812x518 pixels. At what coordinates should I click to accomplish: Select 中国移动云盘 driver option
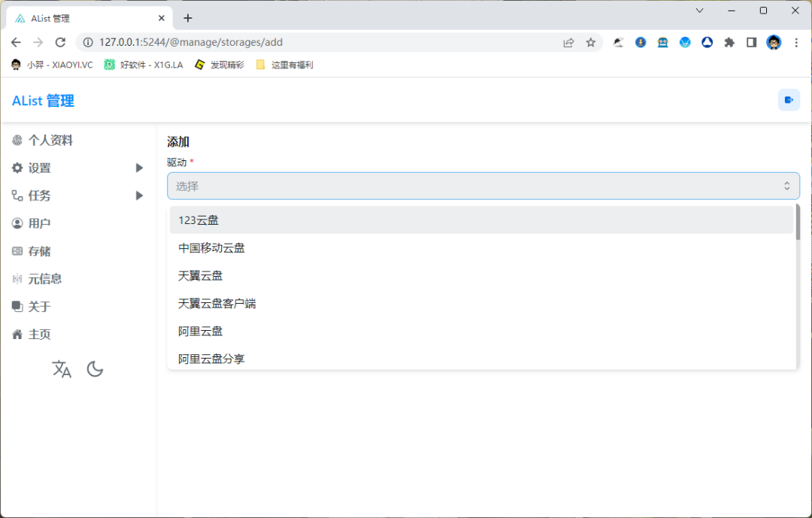point(481,248)
